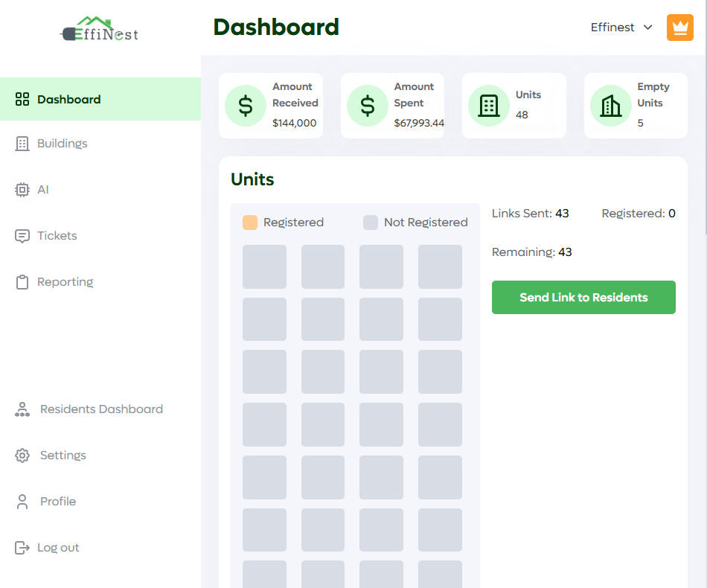Click the EffiNest logo
Viewport: 707px width, 588px height.
coord(100,29)
